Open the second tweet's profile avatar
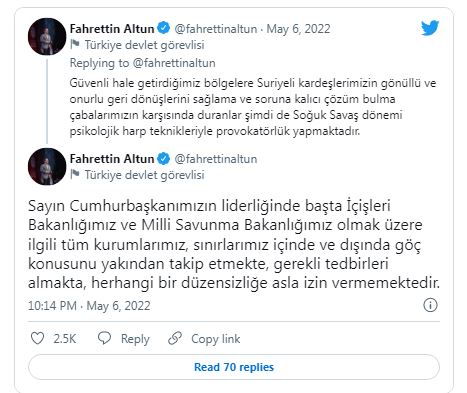The height and width of the screenshot is (393, 467). [47, 166]
